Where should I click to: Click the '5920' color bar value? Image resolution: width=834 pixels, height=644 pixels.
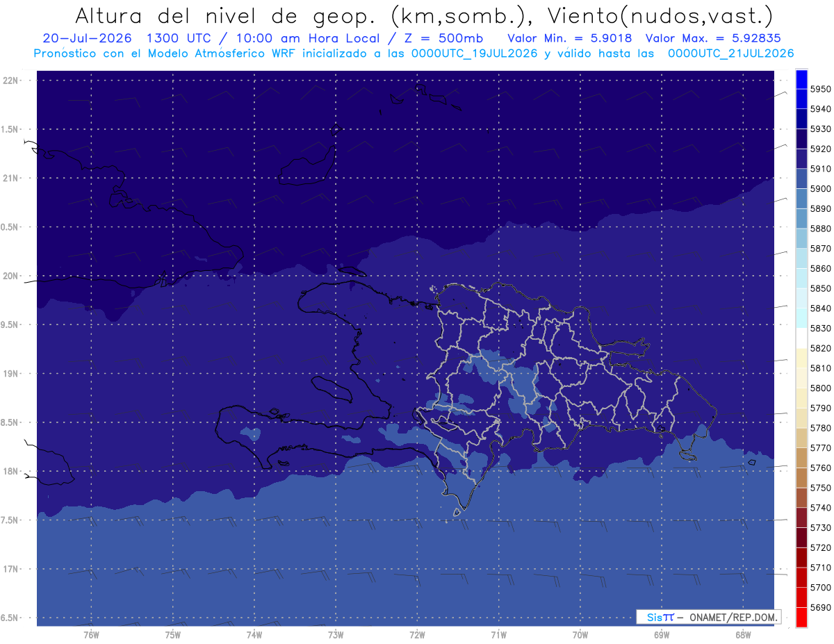tap(821, 149)
